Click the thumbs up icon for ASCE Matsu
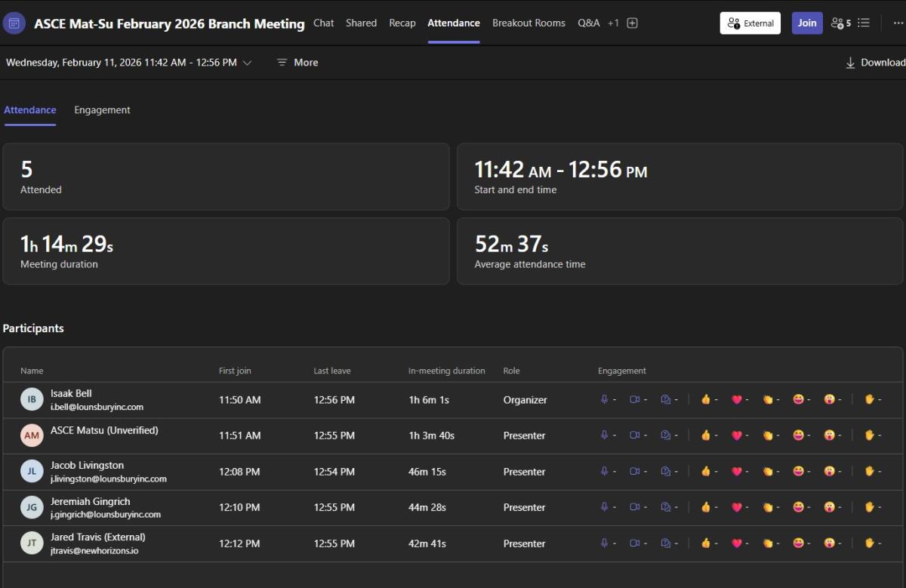906x588 pixels. click(705, 436)
